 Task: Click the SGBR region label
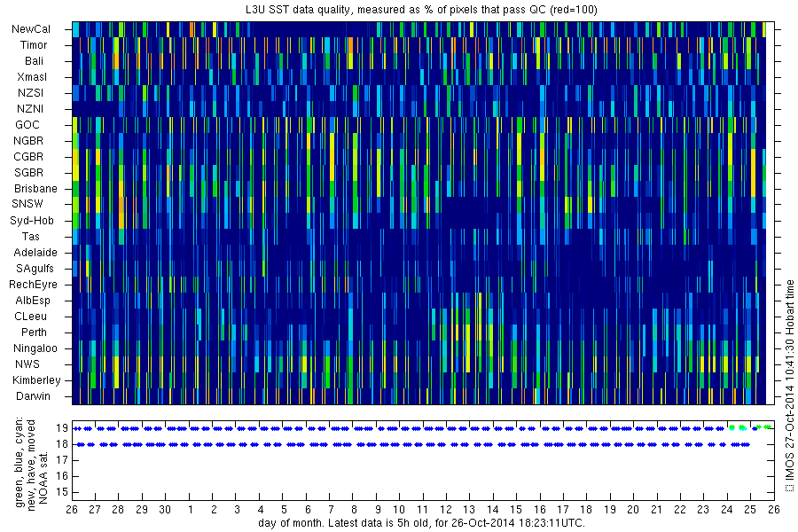pos(28,173)
